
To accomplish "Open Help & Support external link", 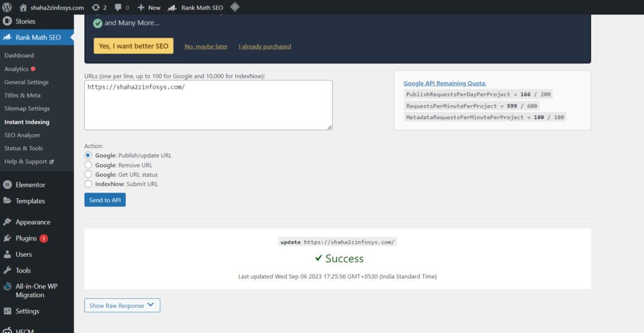I will coord(29,162).
